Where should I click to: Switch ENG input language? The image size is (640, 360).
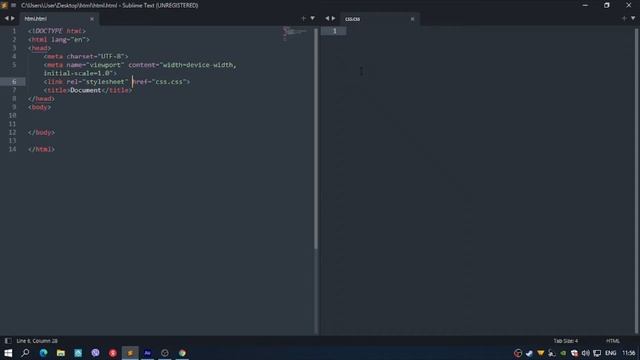611,353
